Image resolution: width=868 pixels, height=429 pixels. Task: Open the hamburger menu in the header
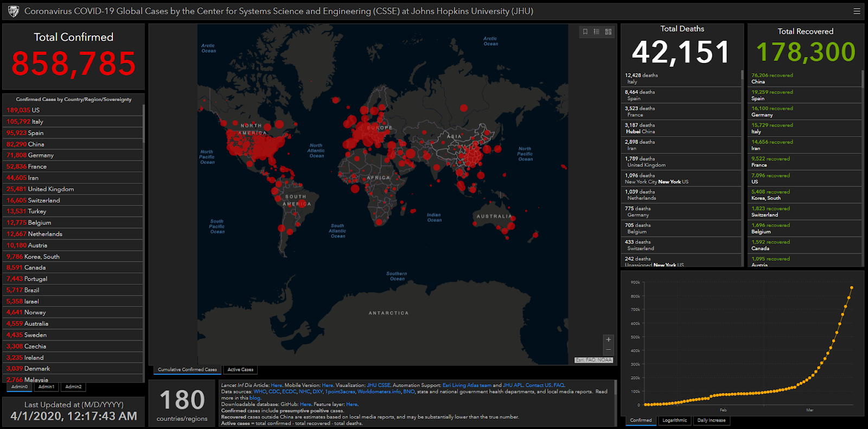[x=857, y=11]
